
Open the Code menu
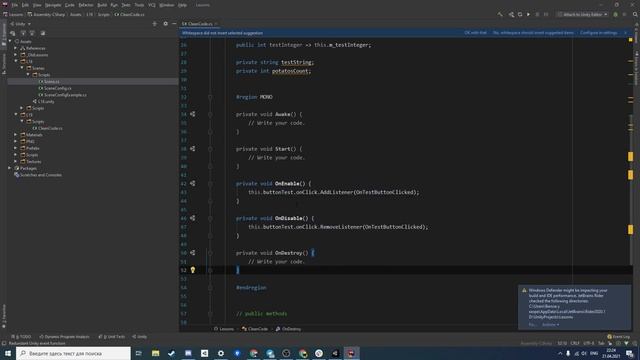click(x=70, y=5)
